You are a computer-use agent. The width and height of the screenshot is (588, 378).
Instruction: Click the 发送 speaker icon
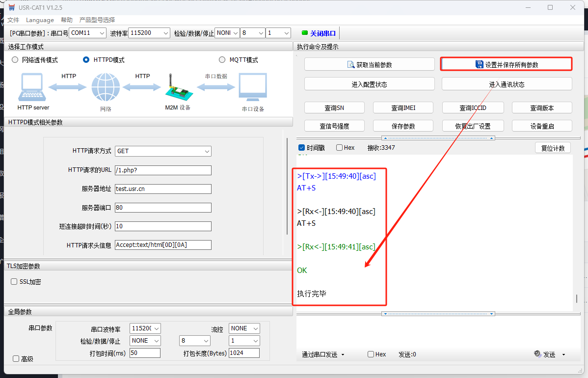[x=537, y=354]
